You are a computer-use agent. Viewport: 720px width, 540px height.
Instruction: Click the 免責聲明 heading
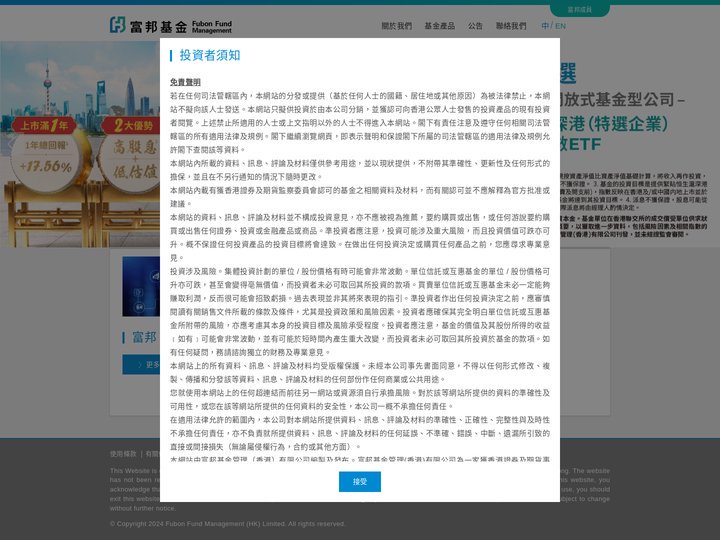[x=185, y=82]
